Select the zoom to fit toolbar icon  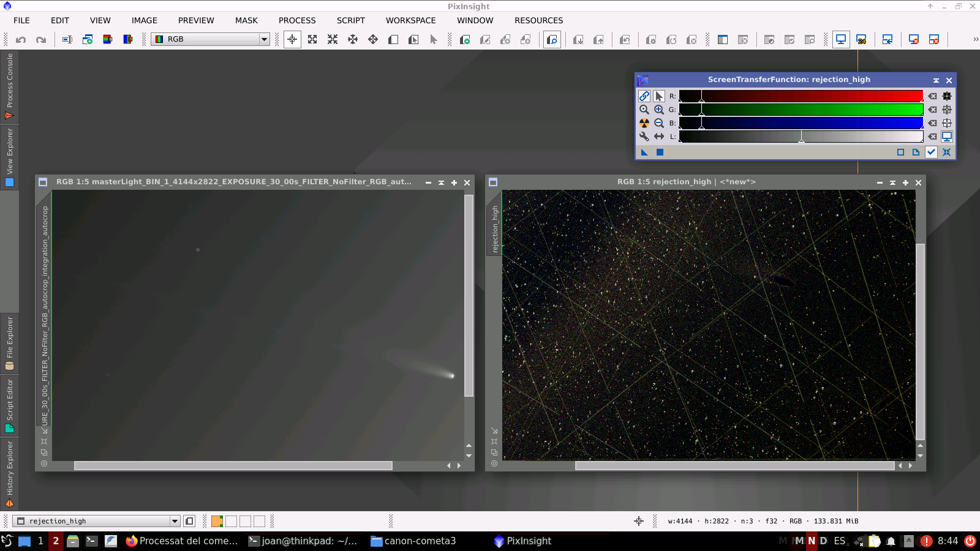(312, 40)
